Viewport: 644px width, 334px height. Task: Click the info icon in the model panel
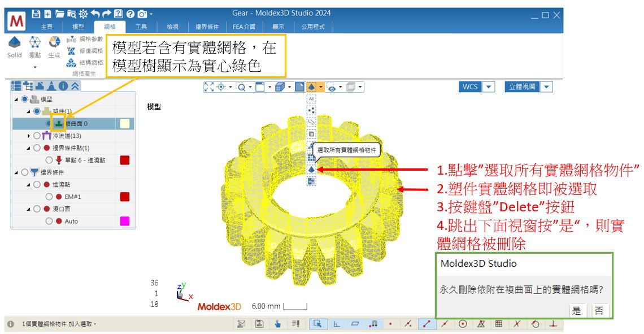[x=63, y=86]
